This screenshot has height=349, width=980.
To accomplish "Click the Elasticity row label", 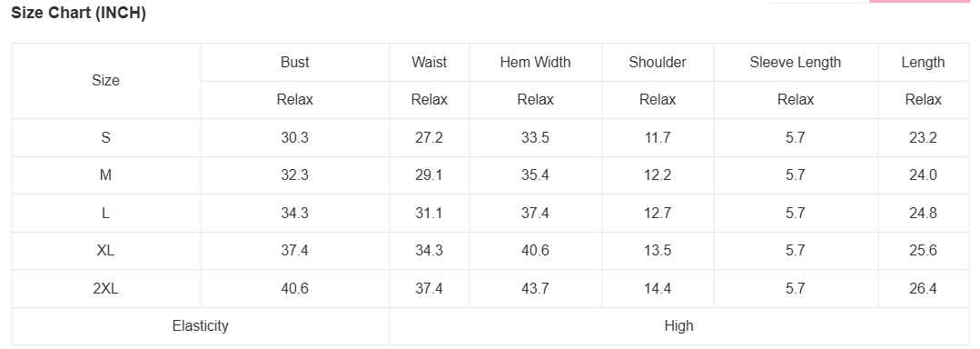I will tap(201, 326).
